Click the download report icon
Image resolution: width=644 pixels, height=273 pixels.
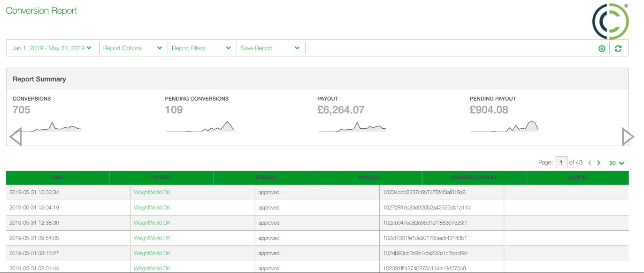[602, 48]
